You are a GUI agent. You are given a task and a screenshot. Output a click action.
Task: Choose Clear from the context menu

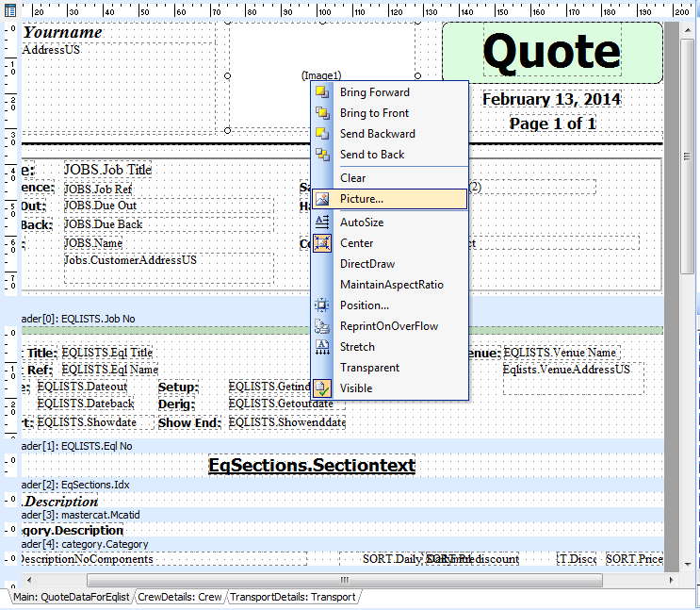[352, 178]
